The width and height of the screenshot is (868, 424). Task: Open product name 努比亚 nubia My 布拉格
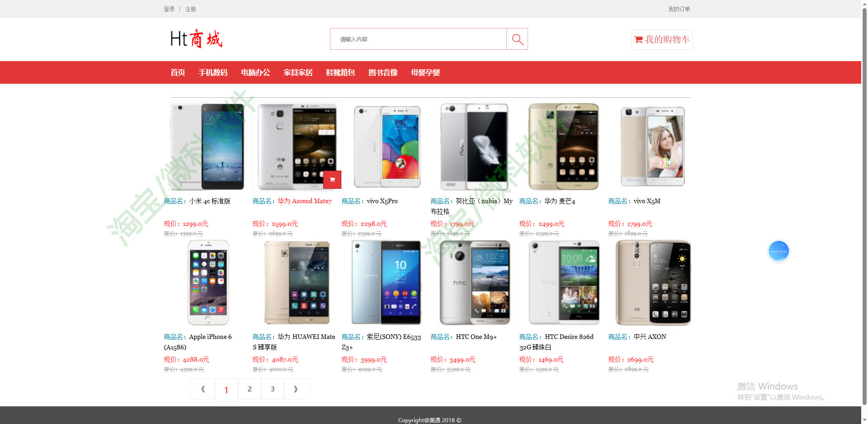click(472, 206)
